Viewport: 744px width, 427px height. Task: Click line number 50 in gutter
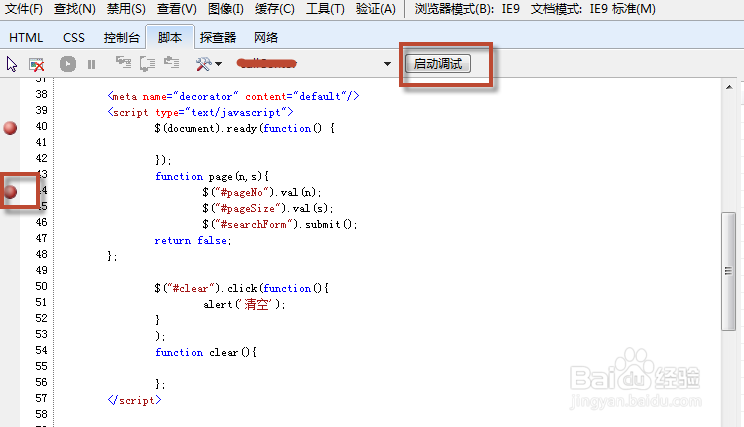tap(42, 286)
